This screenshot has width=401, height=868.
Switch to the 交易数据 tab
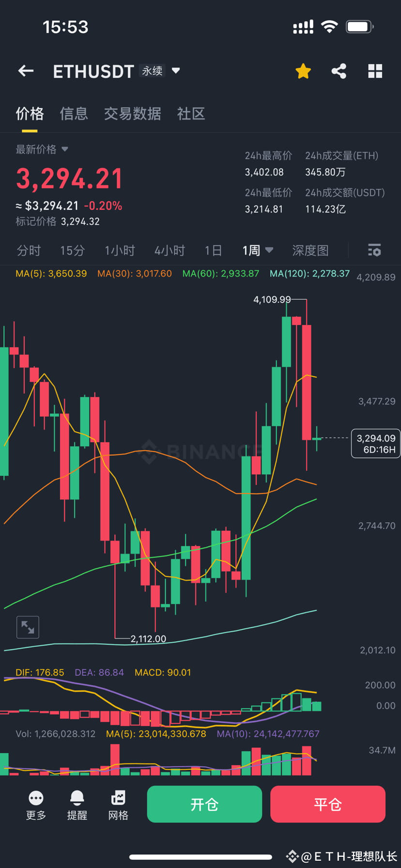133,114
